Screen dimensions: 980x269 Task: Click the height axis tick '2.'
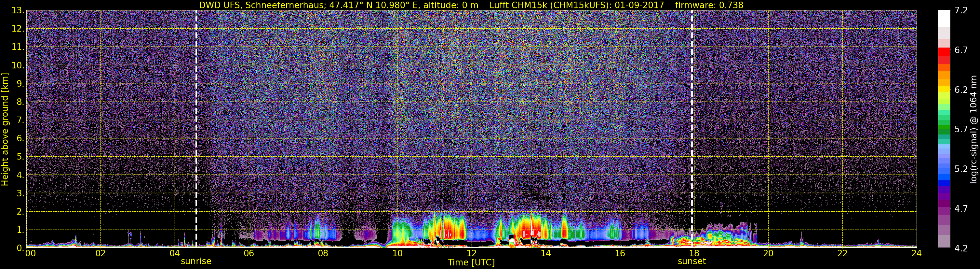click(20, 212)
